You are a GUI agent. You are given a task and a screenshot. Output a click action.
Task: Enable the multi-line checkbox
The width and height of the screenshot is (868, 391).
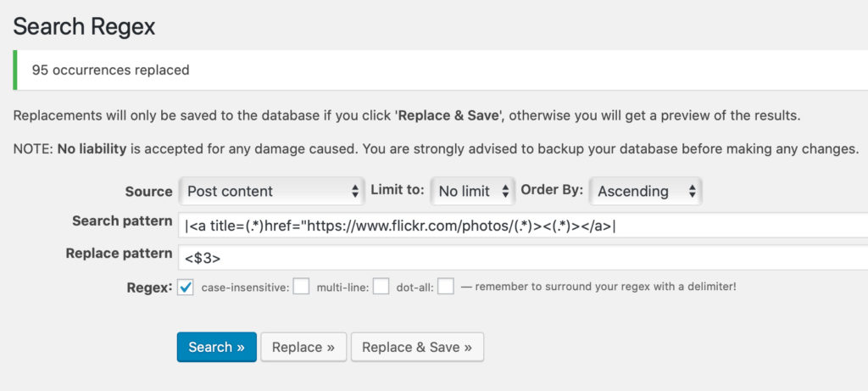point(381,287)
